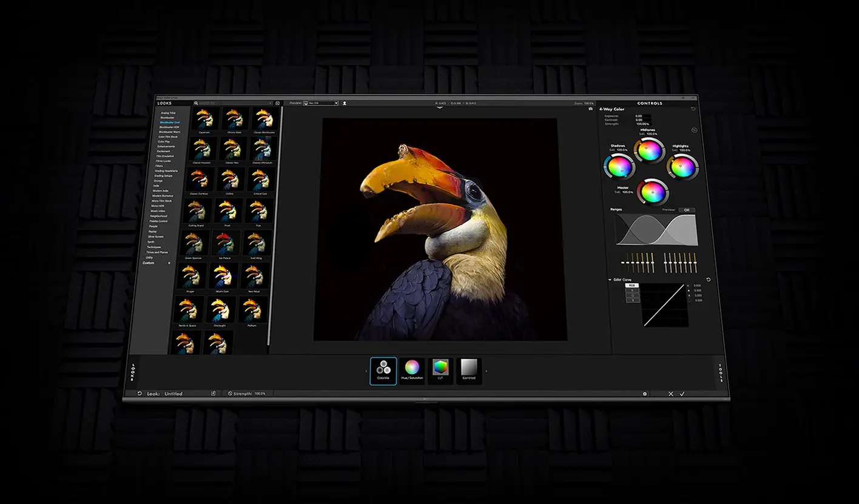
Task: Reset the Color Curve with its icon
Action: (x=708, y=280)
